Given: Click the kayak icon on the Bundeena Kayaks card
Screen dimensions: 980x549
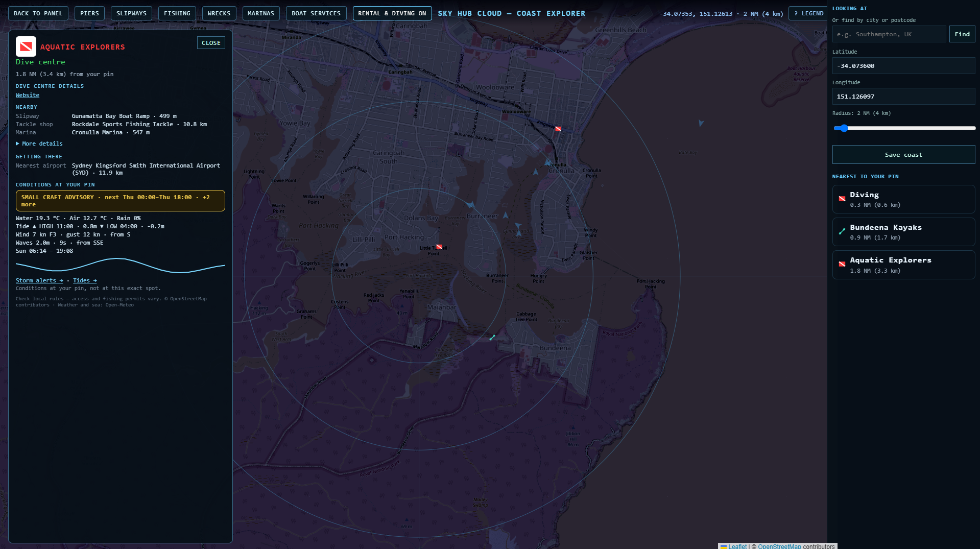Looking at the screenshot, I should [x=842, y=231].
